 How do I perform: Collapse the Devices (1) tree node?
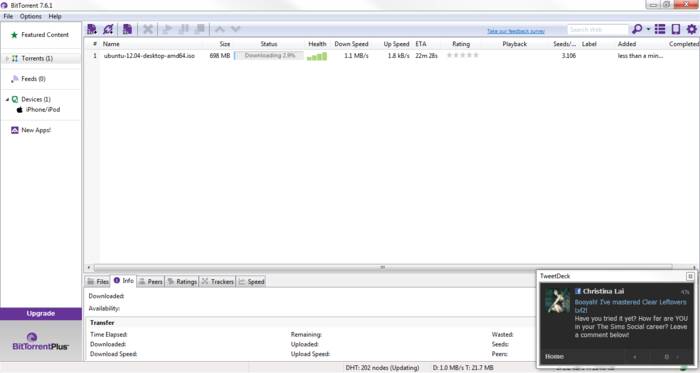tap(7, 99)
